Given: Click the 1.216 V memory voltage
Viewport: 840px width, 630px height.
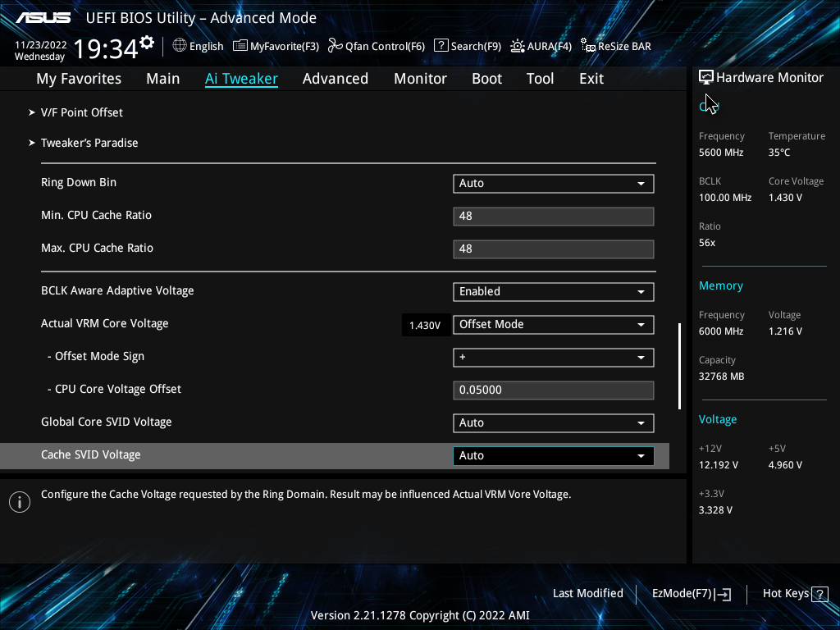Looking at the screenshot, I should (785, 331).
